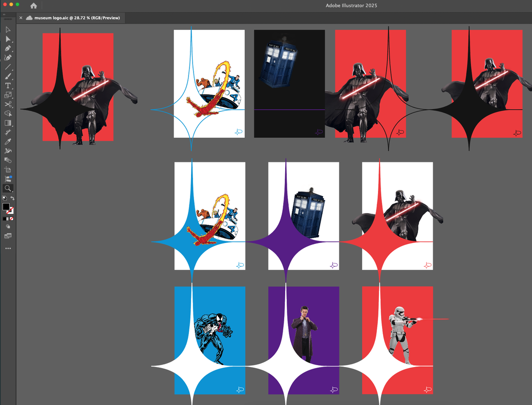The height and width of the screenshot is (405, 532).
Task: Swap fill and stroke colors
Action: click(x=12, y=198)
